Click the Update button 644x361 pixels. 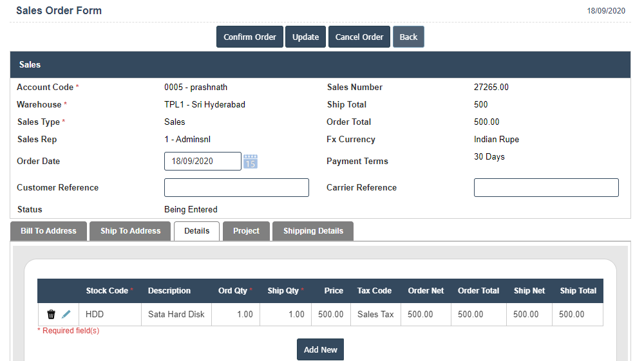tap(305, 37)
